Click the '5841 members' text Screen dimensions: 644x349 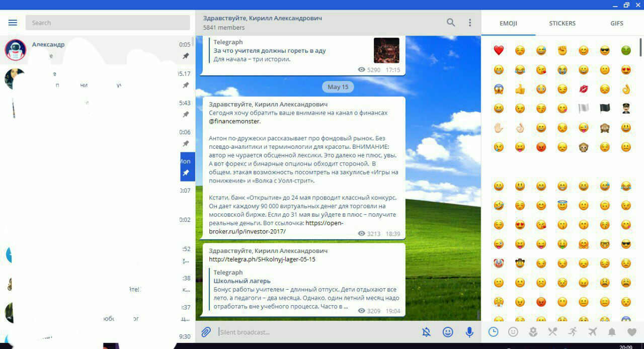224,28
